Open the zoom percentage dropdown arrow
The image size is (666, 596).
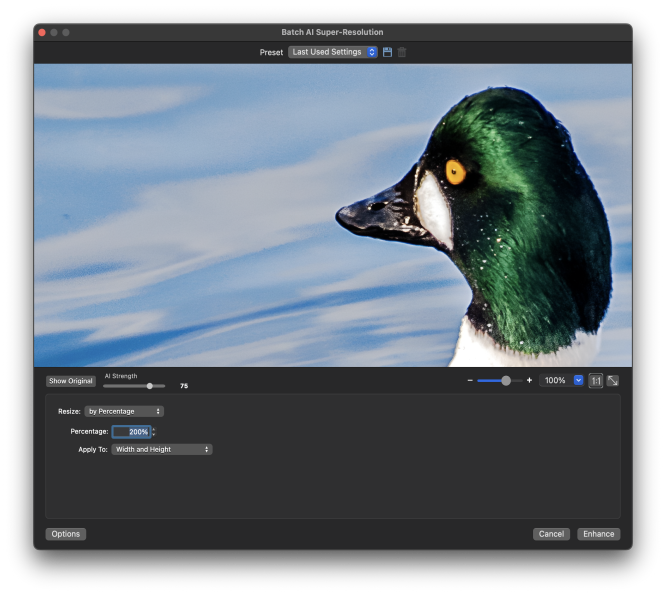[x=578, y=381]
